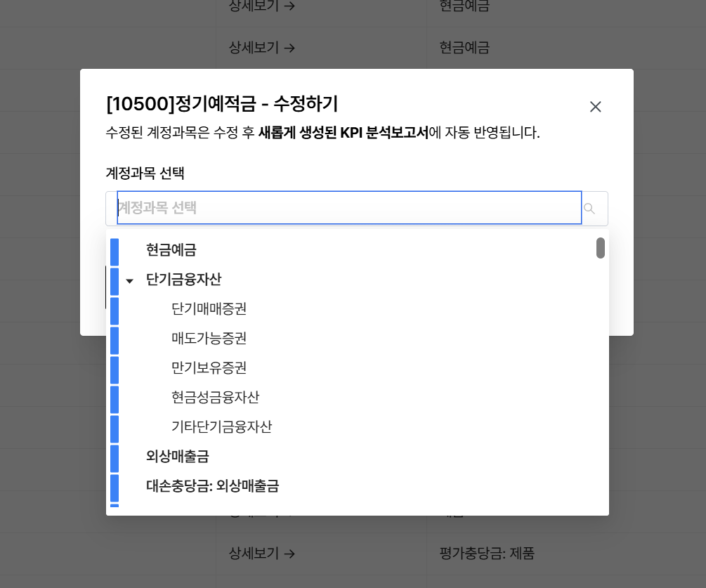This screenshot has height=588, width=706.
Task: Select the 만기보유증권 account
Action: click(x=209, y=367)
